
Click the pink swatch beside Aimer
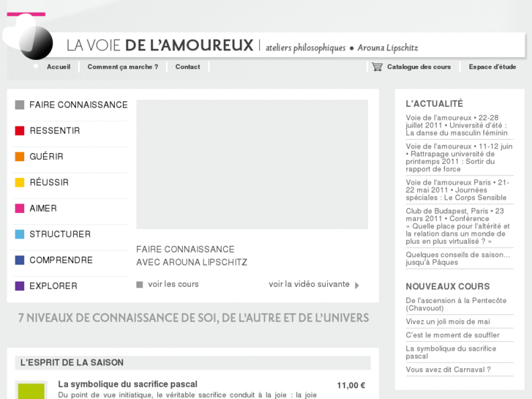pyautogui.click(x=20, y=208)
